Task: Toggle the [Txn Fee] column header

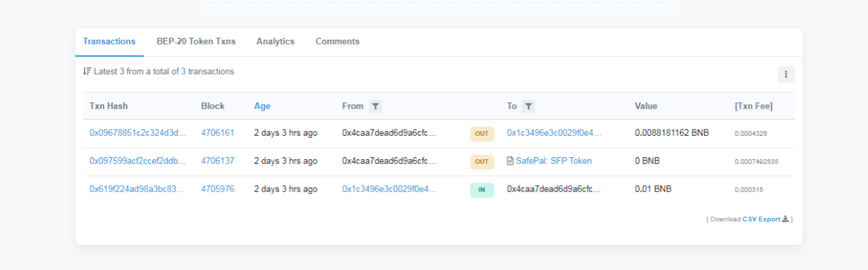Action: pos(753,106)
